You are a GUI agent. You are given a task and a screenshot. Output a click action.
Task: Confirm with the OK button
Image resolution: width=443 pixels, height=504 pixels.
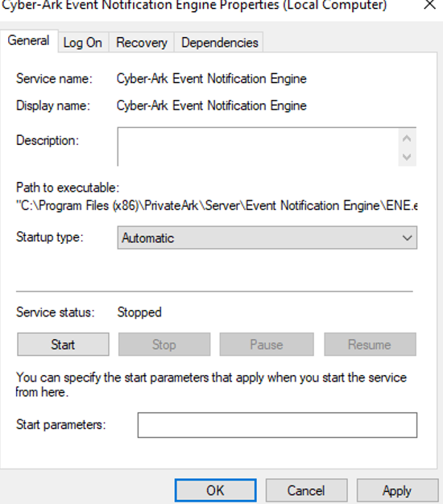coord(215,490)
